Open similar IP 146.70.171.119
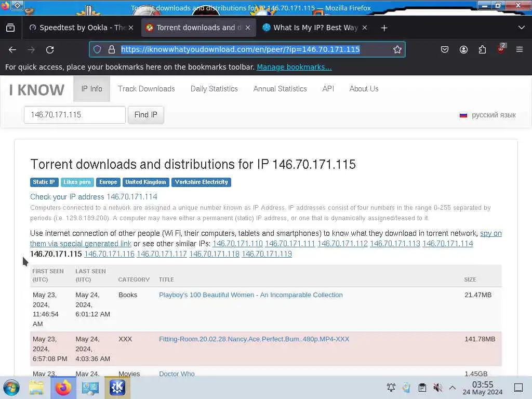Image resolution: width=532 pixels, height=399 pixels. coord(267,254)
